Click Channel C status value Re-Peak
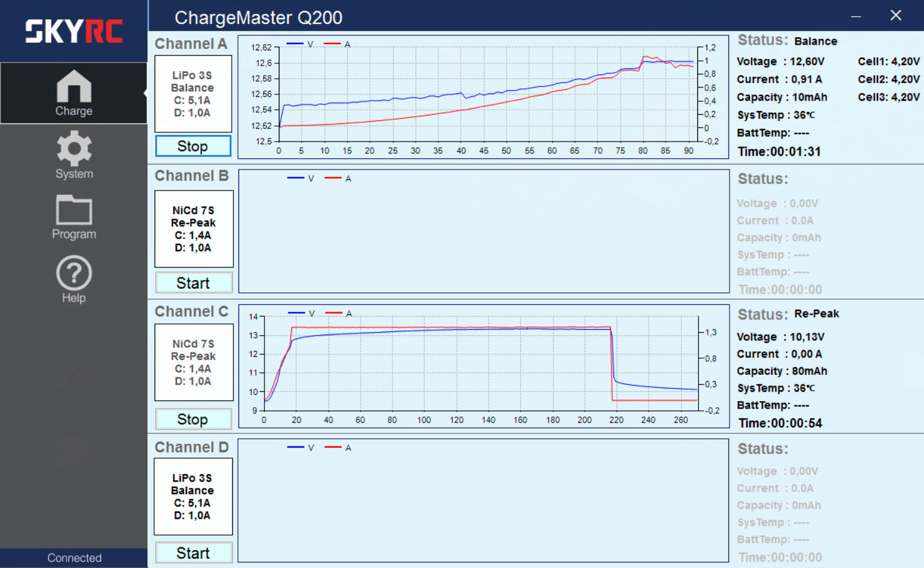924x568 pixels. coord(817,313)
